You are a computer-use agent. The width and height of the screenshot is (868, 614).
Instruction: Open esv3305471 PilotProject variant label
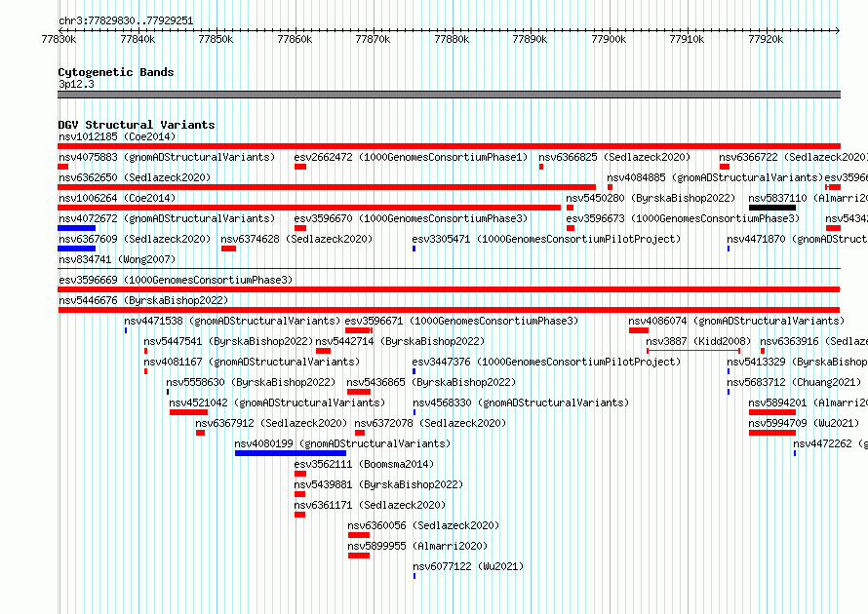coord(546,239)
